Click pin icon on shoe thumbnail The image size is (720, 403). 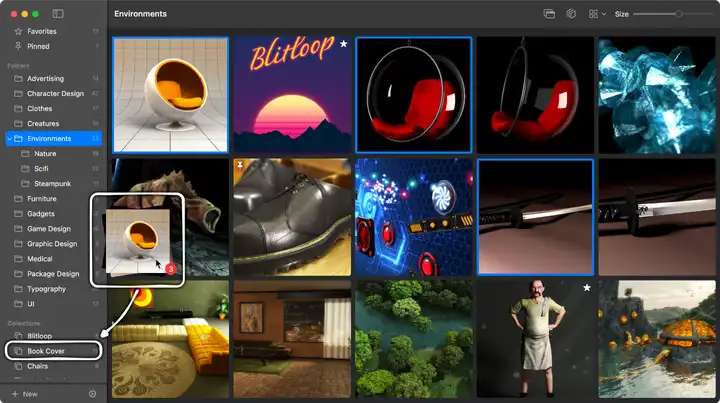click(x=240, y=165)
